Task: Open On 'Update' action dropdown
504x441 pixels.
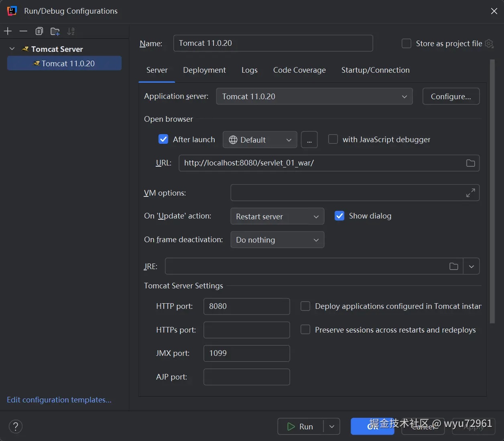Action: coord(277,216)
